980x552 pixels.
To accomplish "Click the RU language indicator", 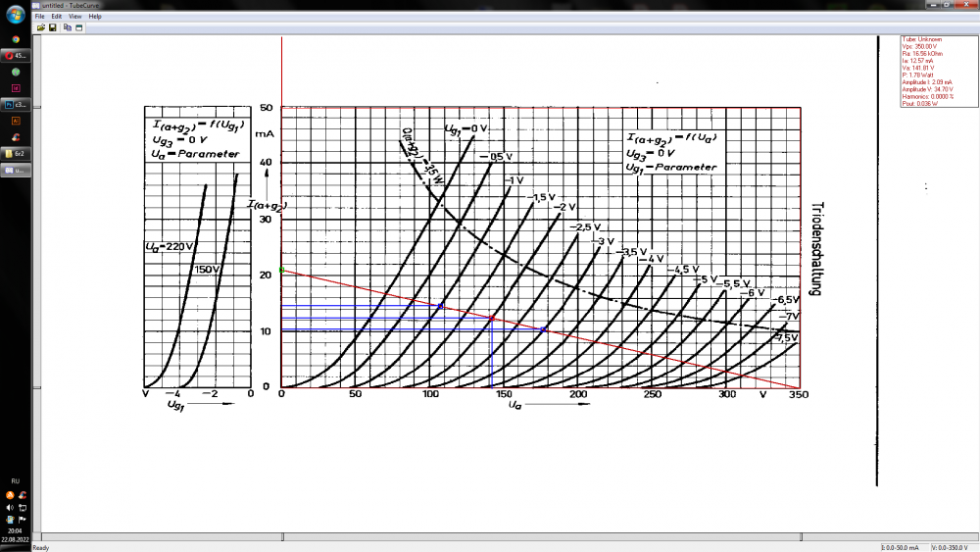I will 16,482.
